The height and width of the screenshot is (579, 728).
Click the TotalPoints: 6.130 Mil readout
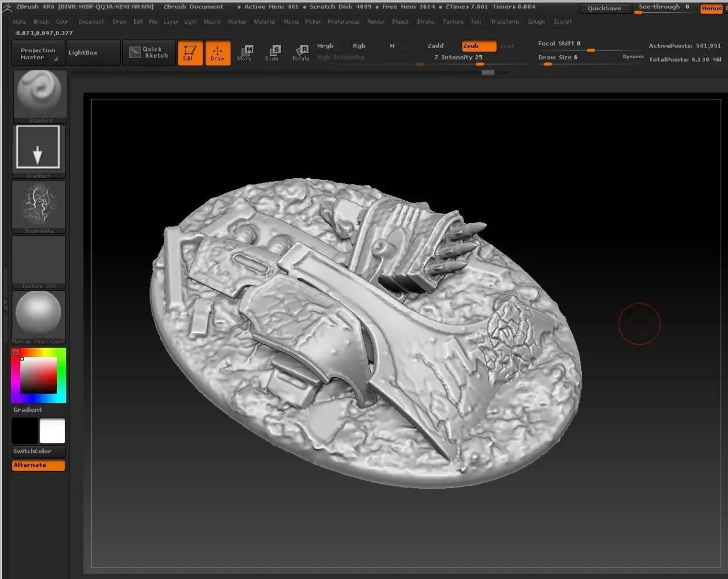pyautogui.click(x=685, y=59)
